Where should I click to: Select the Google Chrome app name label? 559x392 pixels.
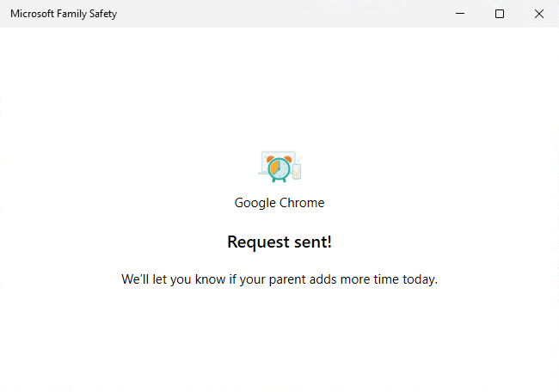point(279,203)
